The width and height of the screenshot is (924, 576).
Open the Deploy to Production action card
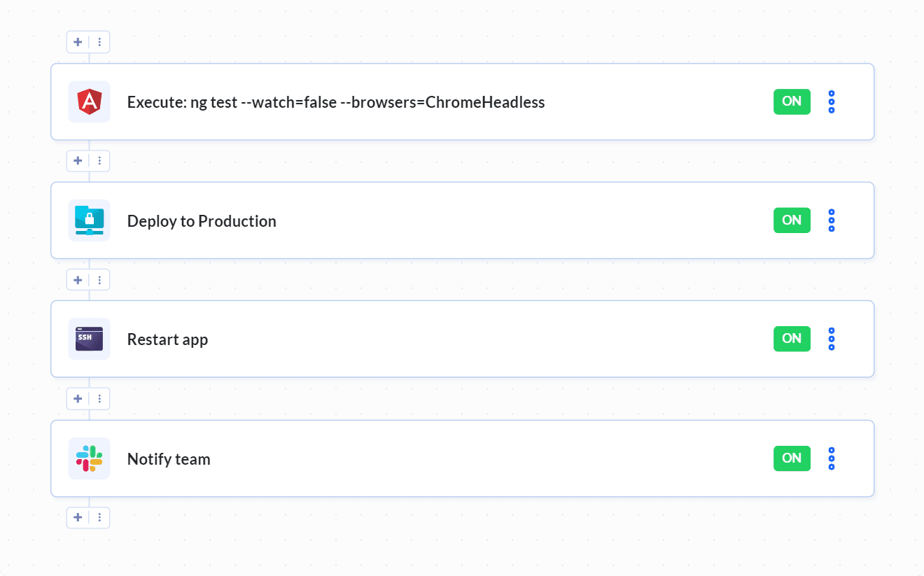click(x=202, y=220)
